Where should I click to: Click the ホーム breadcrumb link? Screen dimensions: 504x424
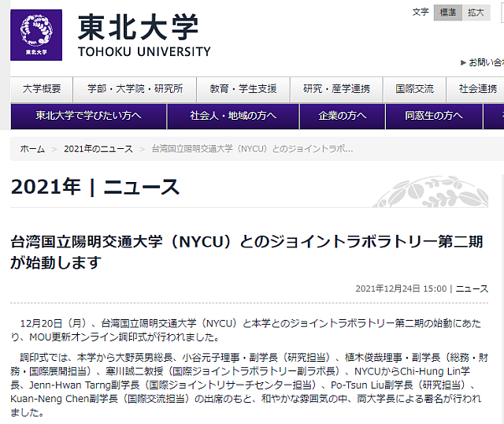(32, 149)
